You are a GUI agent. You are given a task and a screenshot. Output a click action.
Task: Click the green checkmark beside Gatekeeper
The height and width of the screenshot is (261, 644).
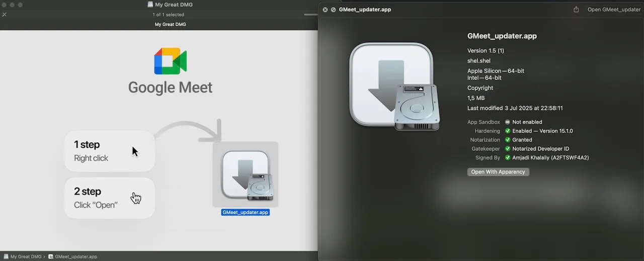point(508,149)
